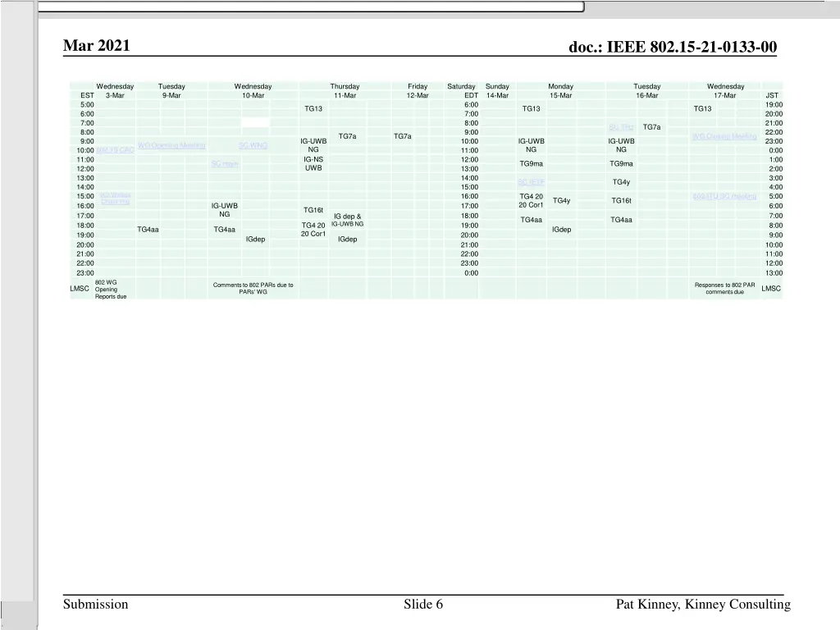Click the IG dep & IG-UWB NG cell
The height and width of the screenshot is (630, 840).
pos(348,220)
